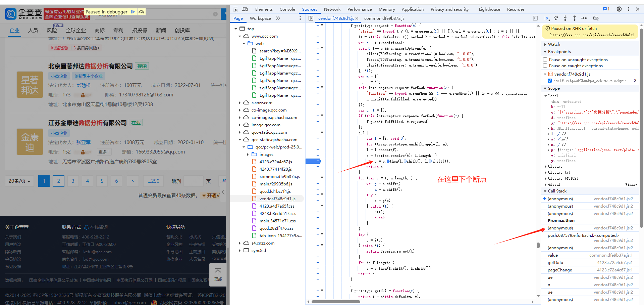644x305 pixels.
Task: Enable Pause on uncaught exceptions
Action: click(545, 60)
